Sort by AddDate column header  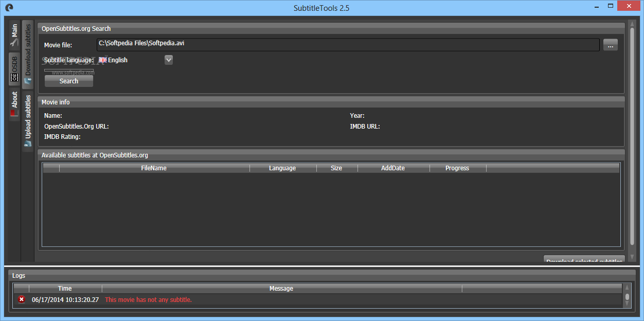coord(393,168)
